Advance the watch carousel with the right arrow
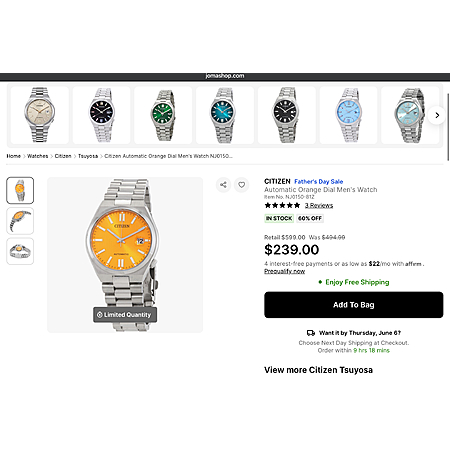The height and width of the screenshot is (450, 450). (x=437, y=115)
